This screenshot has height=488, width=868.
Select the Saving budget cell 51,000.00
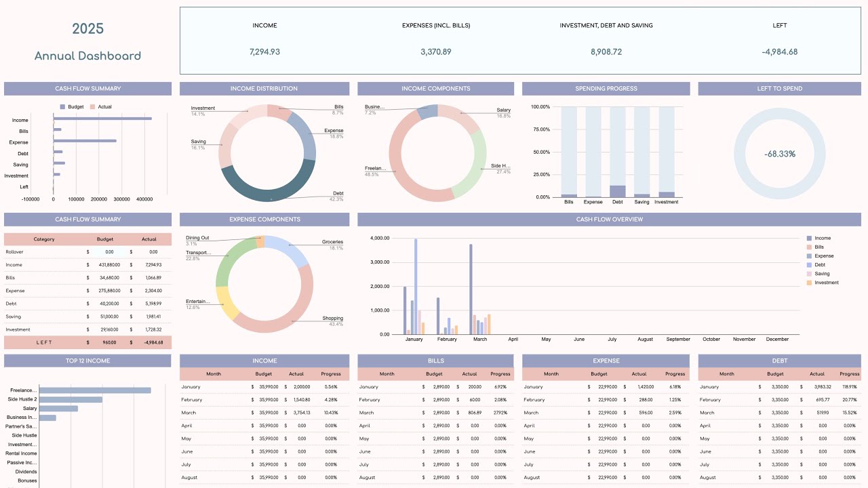(106, 317)
